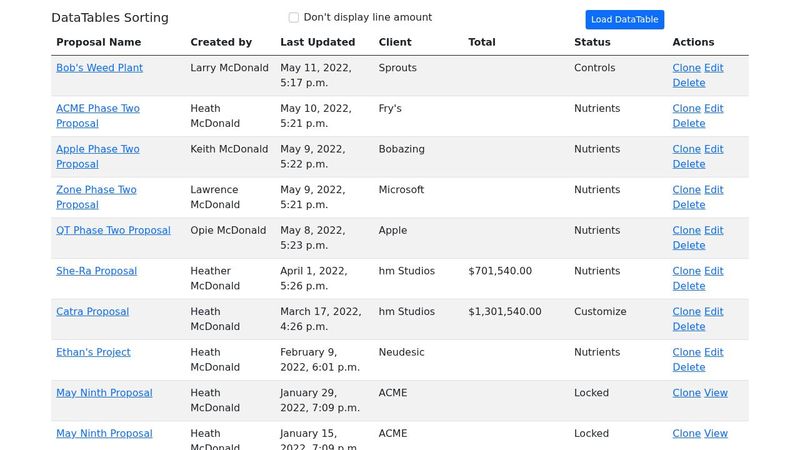Open the Bob's Weed Plant proposal
The image size is (800, 450).
tap(99, 68)
